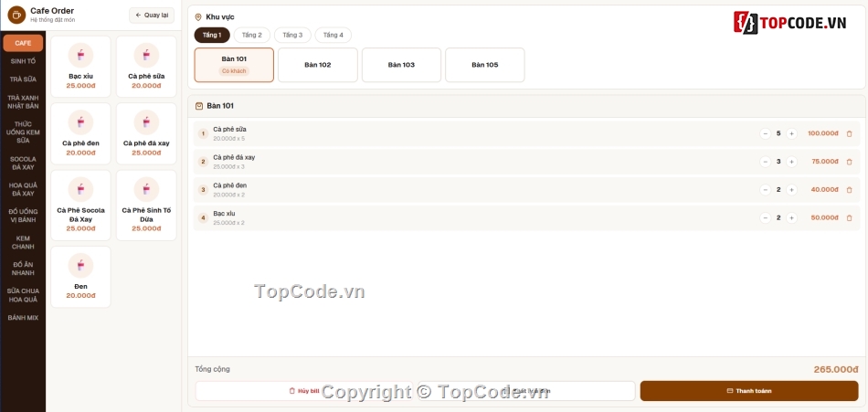Add Cà phê sữa via its drink icon

(146, 56)
